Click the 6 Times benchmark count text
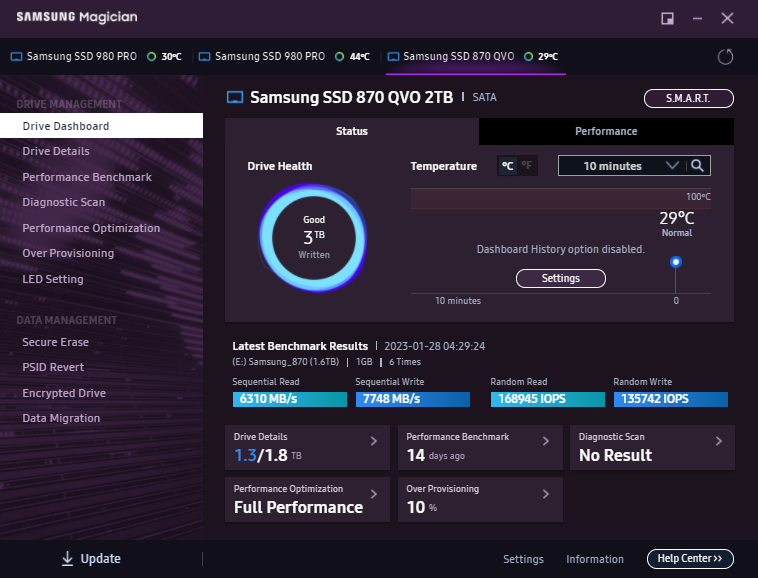Viewport: 758px width, 578px height. (x=405, y=362)
